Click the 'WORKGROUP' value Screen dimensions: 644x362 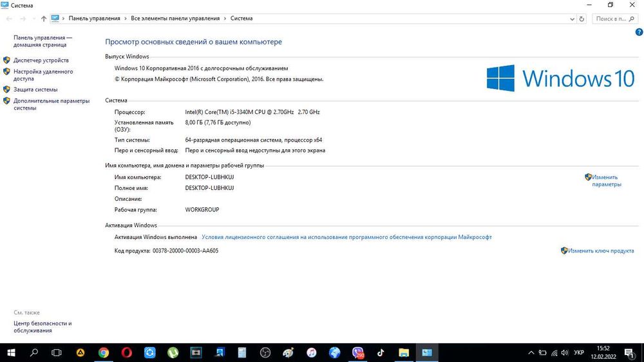[x=202, y=209]
